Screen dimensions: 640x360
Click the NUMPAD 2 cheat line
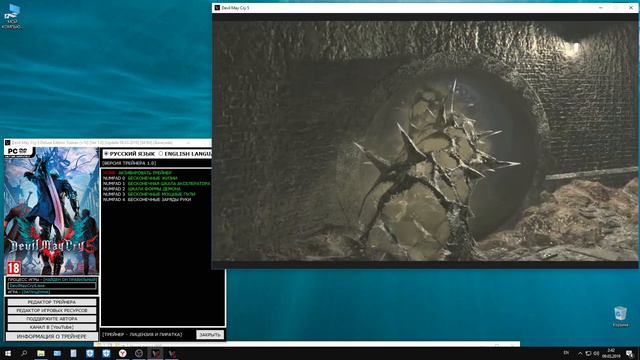pos(142,189)
